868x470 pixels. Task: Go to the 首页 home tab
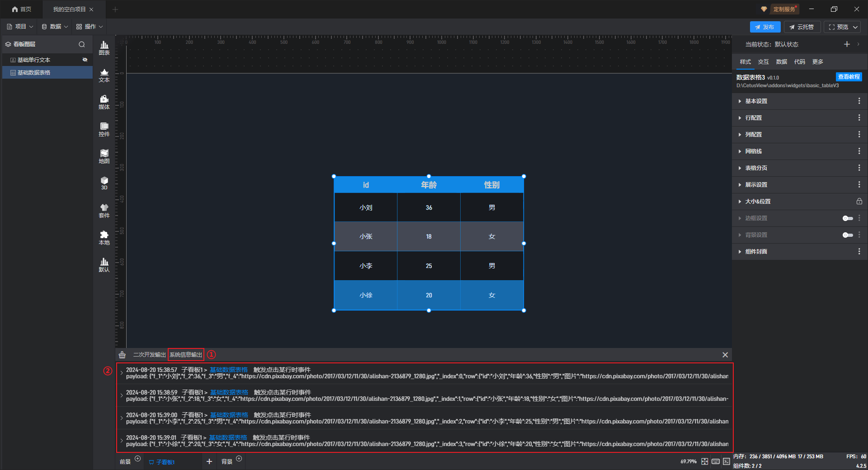pos(22,9)
